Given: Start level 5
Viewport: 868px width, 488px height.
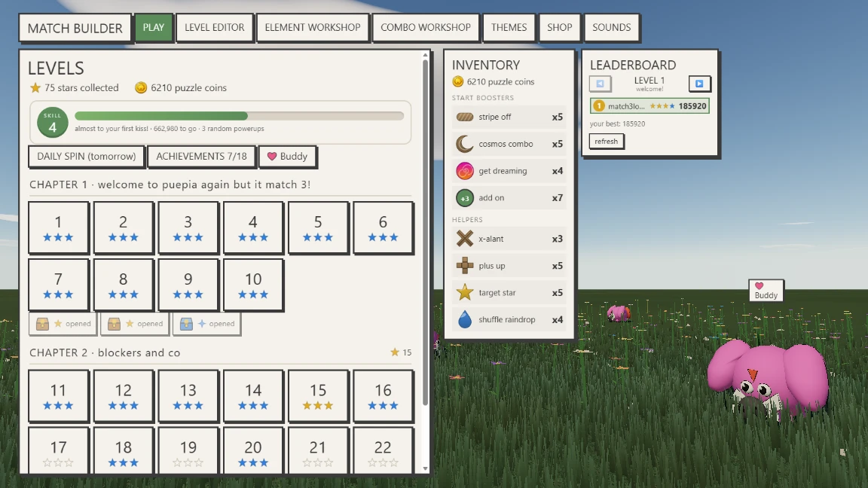Looking at the screenshot, I should (x=318, y=227).
